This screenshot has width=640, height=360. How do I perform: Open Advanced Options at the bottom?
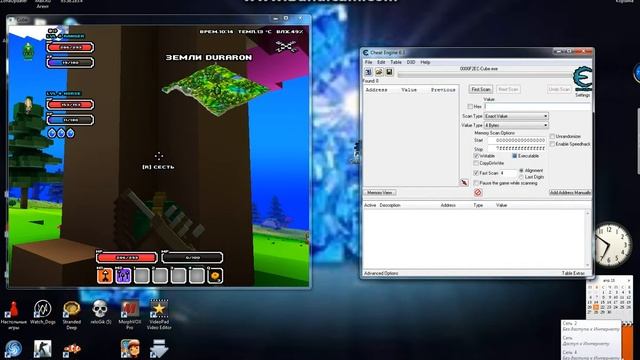[381, 273]
